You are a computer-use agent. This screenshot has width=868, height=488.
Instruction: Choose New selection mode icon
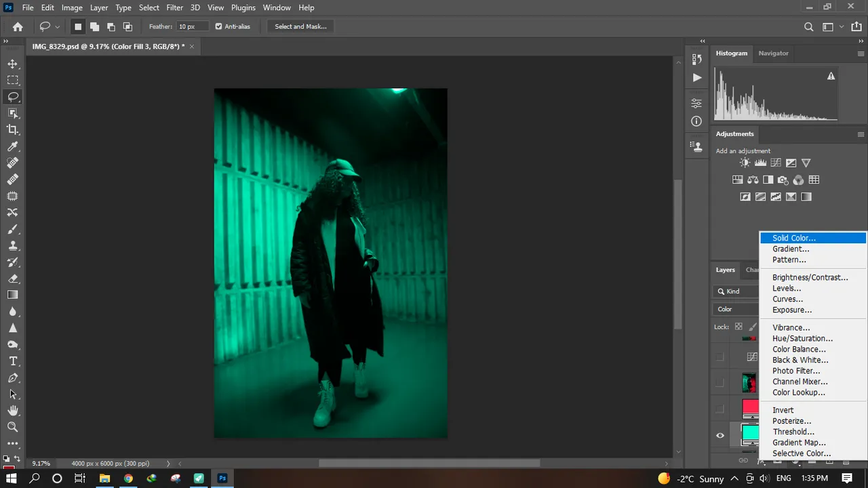(x=78, y=26)
